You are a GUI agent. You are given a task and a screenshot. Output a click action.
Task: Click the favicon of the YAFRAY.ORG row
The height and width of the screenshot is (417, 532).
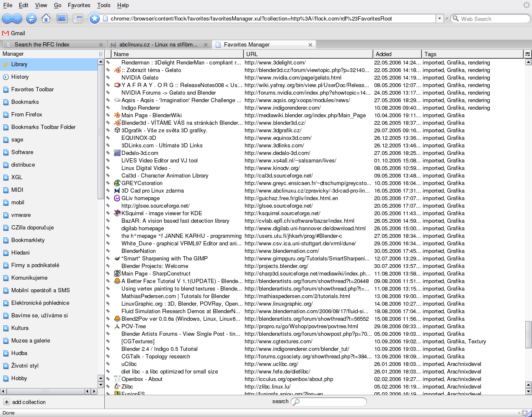(x=117, y=85)
